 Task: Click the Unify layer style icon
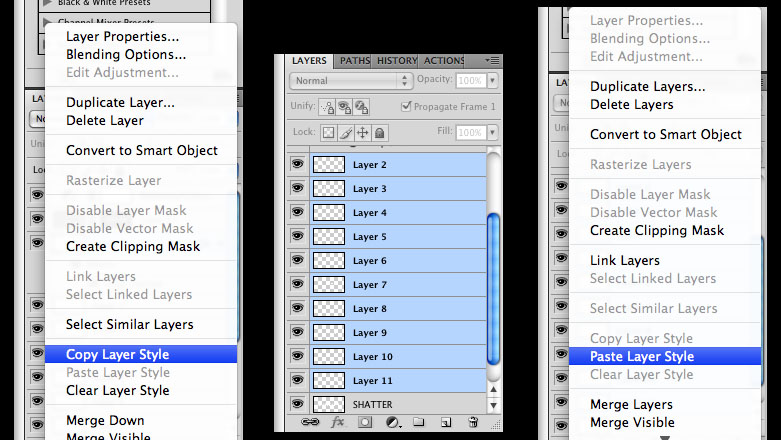click(x=362, y=107)
